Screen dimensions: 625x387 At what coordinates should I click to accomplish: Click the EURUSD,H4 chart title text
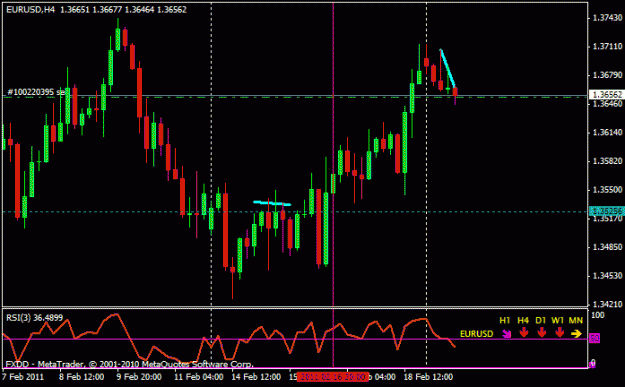(31, 10)
